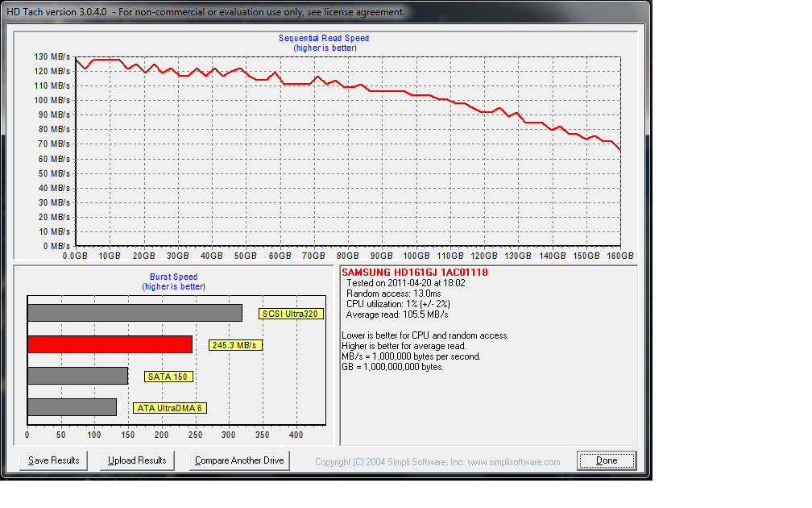Screen dimensions: 812x508
Task: Click the Burst Speed chart title
Action: [x=173, y=277]
